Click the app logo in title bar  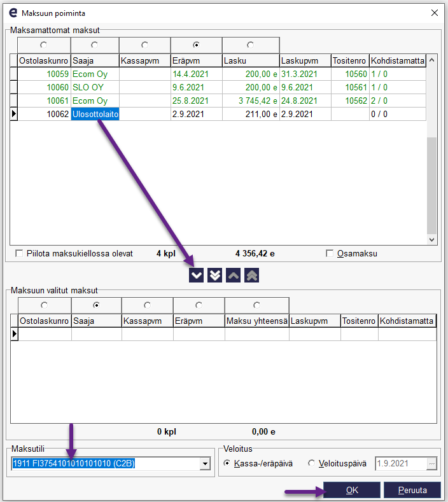coord(12,12)
